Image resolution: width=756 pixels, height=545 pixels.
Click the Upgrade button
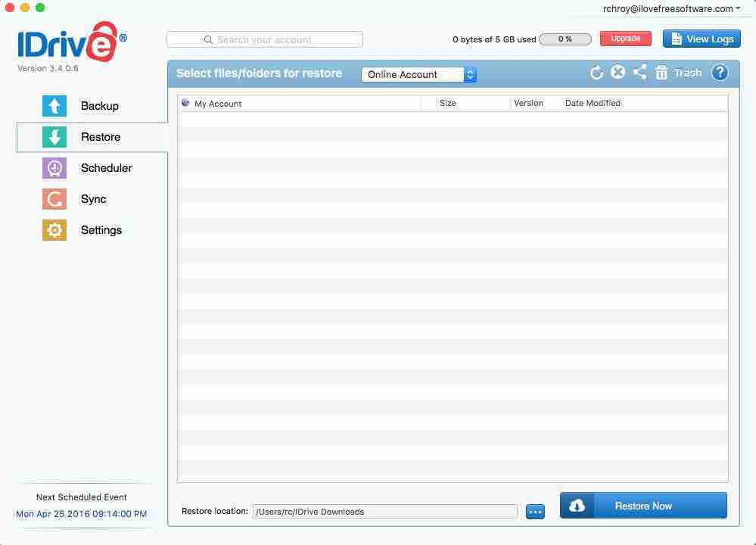click(625, 39)
